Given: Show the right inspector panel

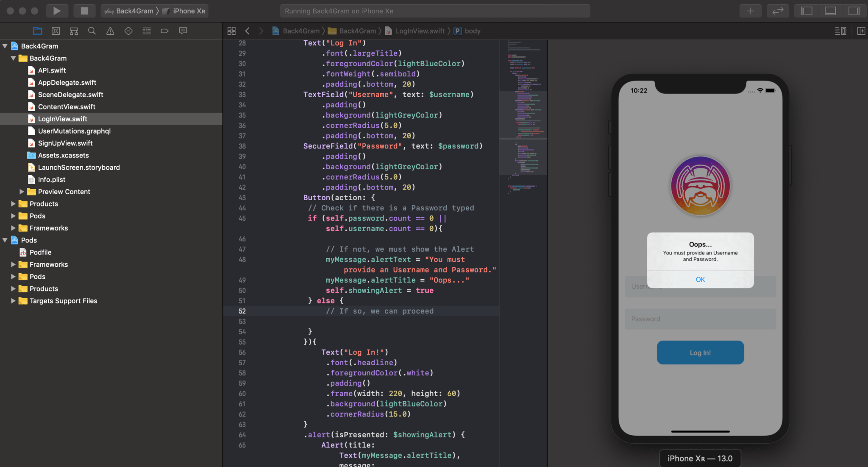Looking at the screenshot, I should tap(853, 11).
